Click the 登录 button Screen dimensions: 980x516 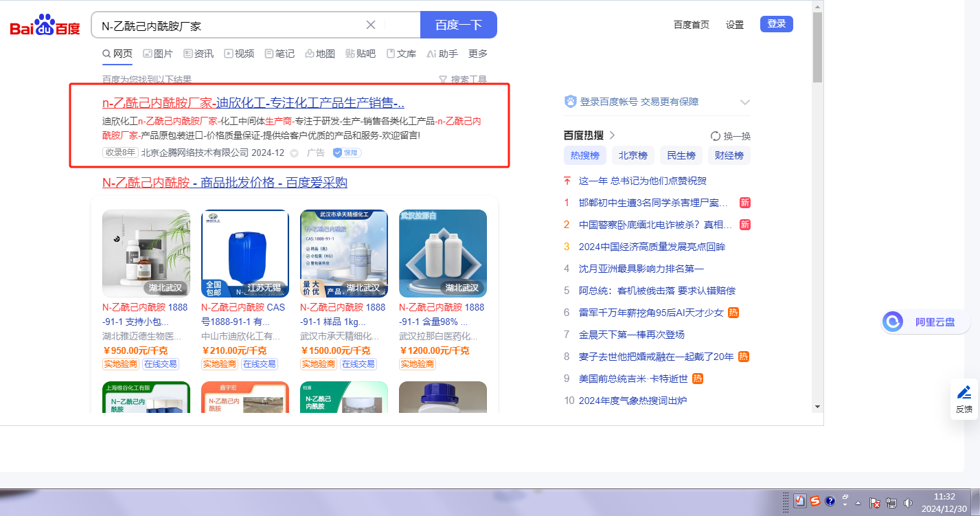pos(776,24)
